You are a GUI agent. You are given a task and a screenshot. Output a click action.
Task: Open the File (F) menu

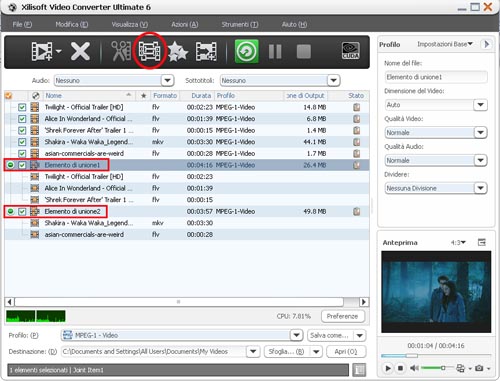pos(22,24)
